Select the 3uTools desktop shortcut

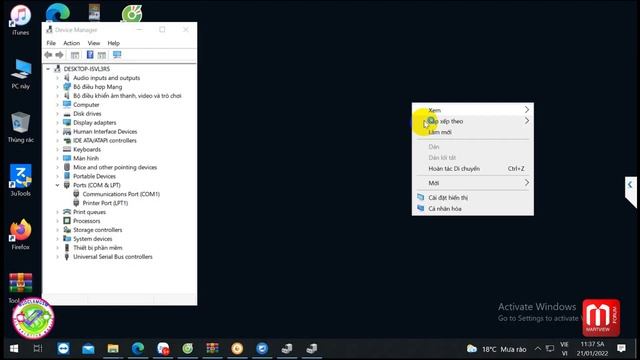click(x=20, y=181)
